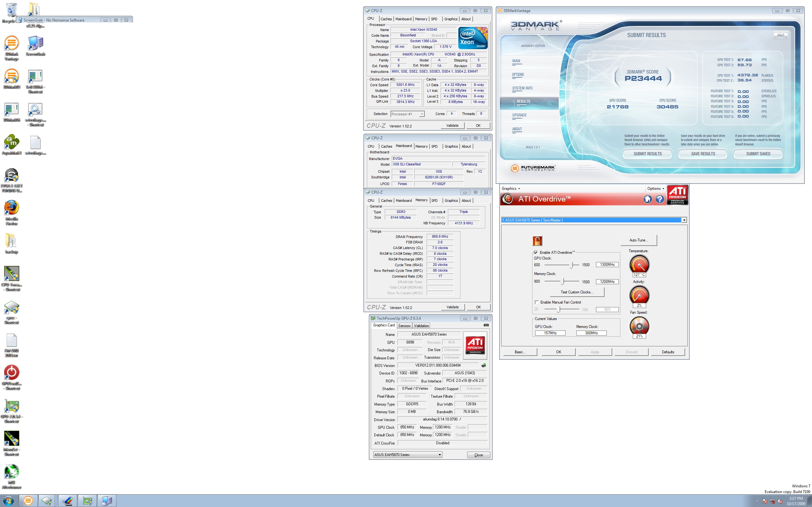This screenshot has width=812, height=507.
Task: Click the GPU Clock slider handle
Action: 572,265
